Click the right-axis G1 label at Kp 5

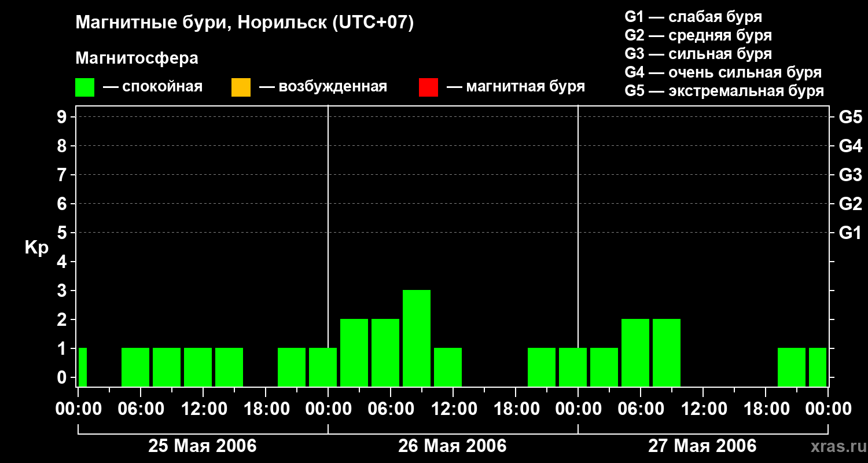click(850, 233)
